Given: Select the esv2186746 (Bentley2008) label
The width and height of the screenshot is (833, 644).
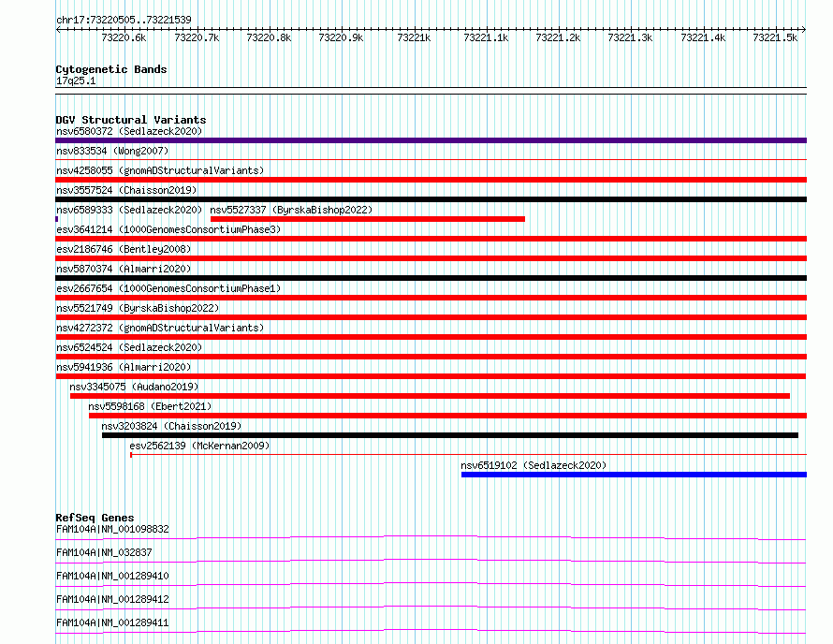Looking at the screenshot, I should coord(124,249).
